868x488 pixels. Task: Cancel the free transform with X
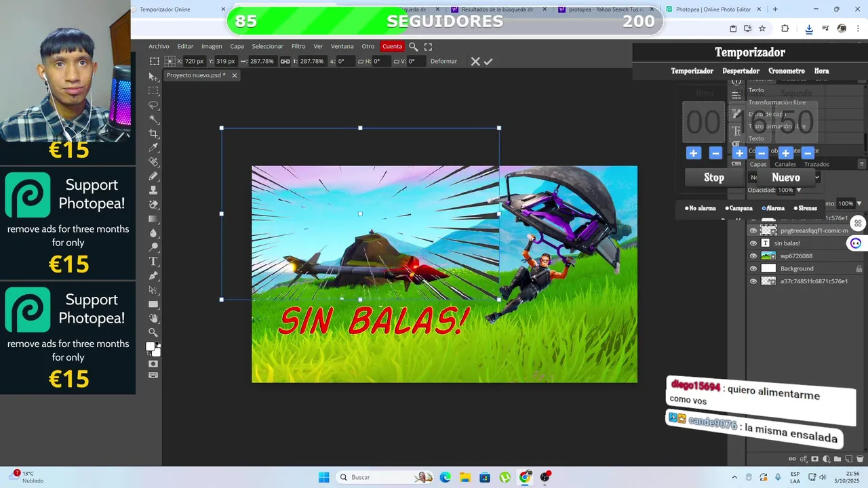(x=475, y=61)
